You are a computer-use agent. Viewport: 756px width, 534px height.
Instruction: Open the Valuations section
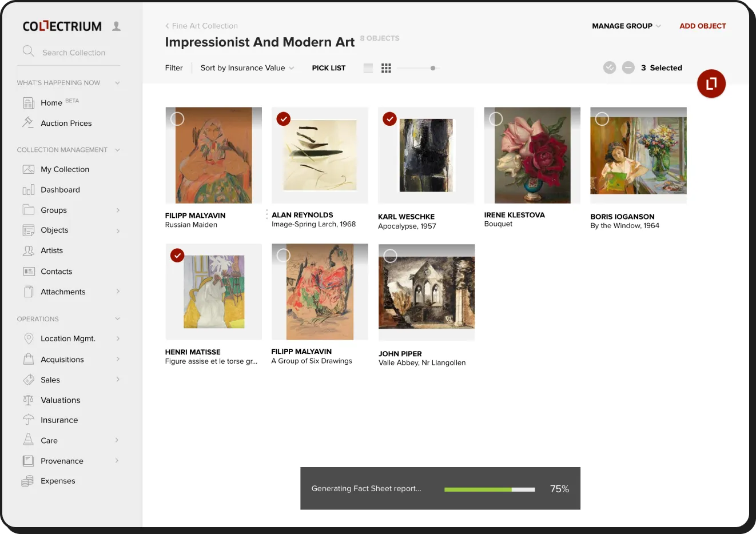(x=59, y=400)
